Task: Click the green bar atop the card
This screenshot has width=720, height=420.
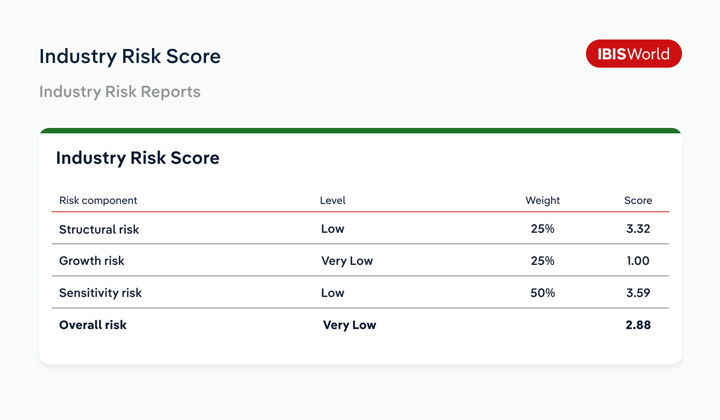Action: point(360,131)
